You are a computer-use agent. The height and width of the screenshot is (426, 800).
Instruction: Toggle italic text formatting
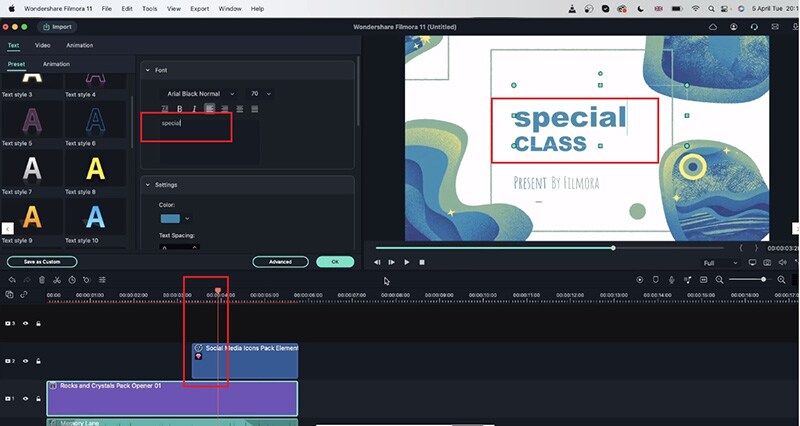pos(194,109)
